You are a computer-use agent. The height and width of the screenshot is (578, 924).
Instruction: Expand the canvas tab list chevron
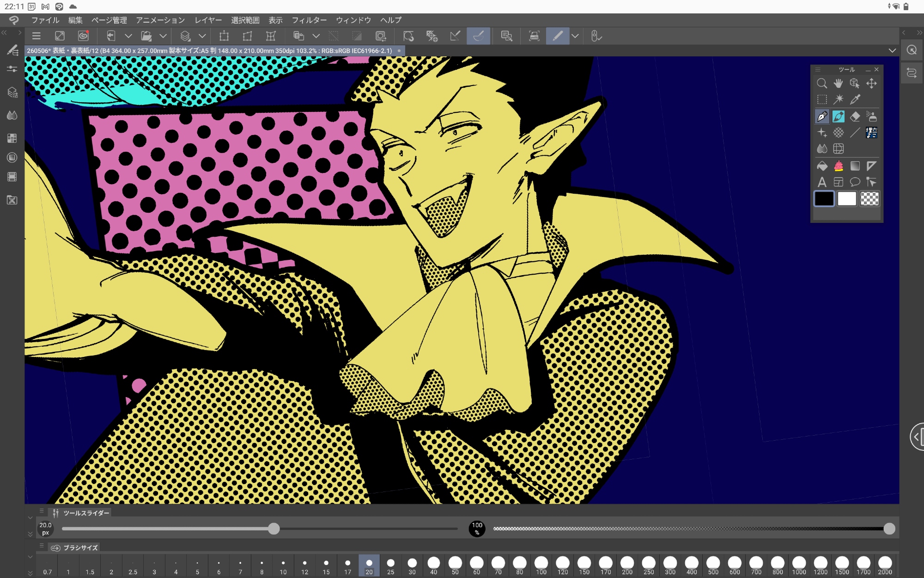click(892, 50)
